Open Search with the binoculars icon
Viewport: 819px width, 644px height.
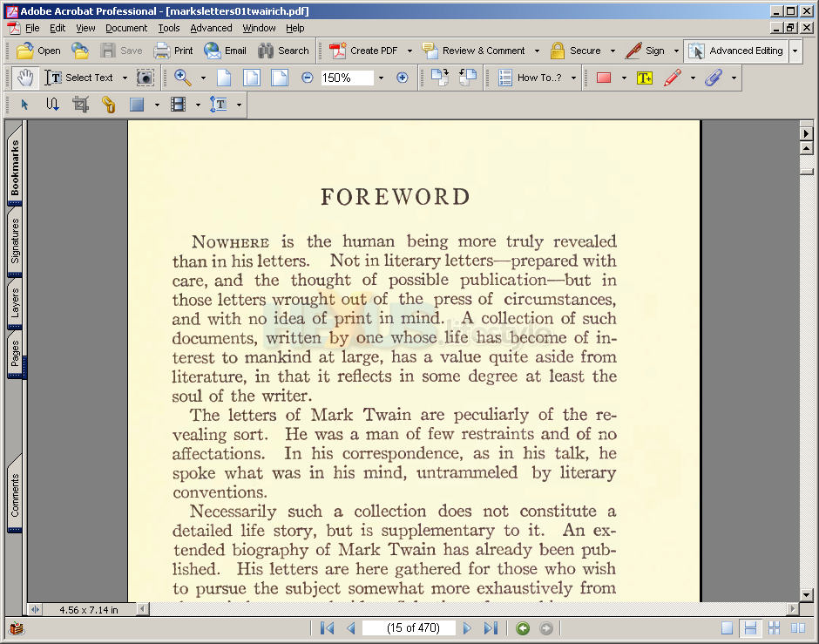click(283, 51)
